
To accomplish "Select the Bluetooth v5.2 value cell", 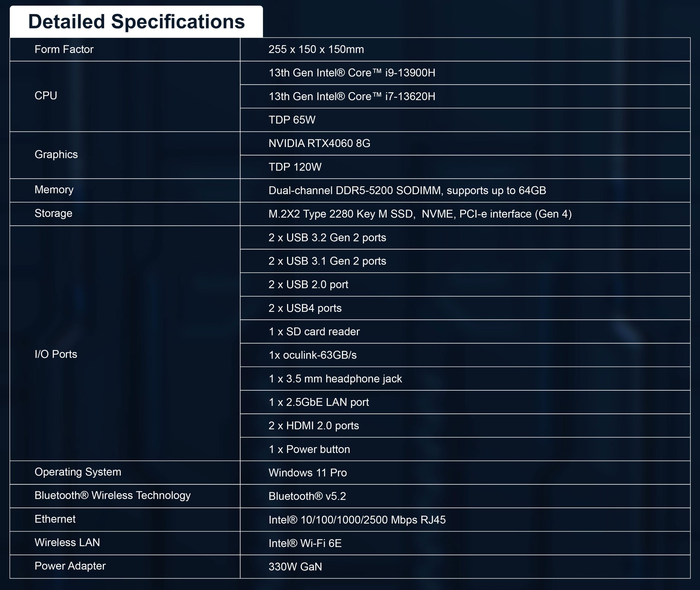I will (307, 496).
